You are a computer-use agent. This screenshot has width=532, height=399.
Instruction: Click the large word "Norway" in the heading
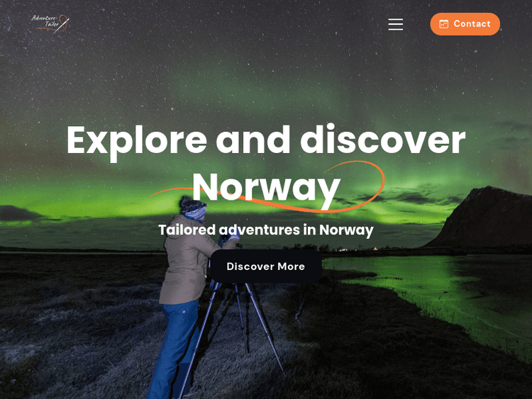pyautogui.click(x=266, y=188)
